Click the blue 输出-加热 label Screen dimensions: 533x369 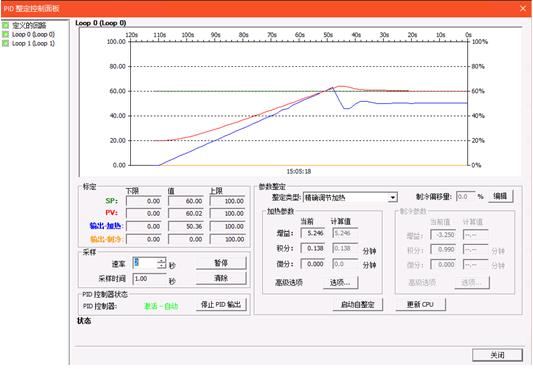coord(105,226)
